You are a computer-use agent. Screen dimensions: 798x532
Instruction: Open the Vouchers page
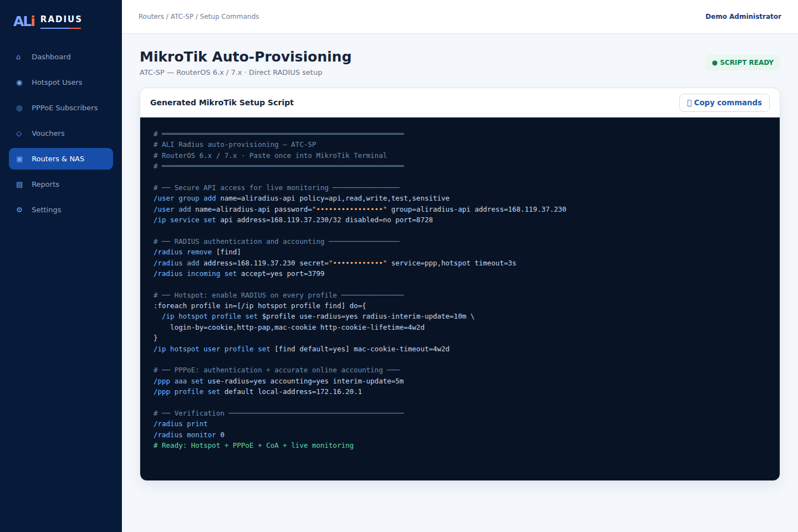click(x=61, y=134)
